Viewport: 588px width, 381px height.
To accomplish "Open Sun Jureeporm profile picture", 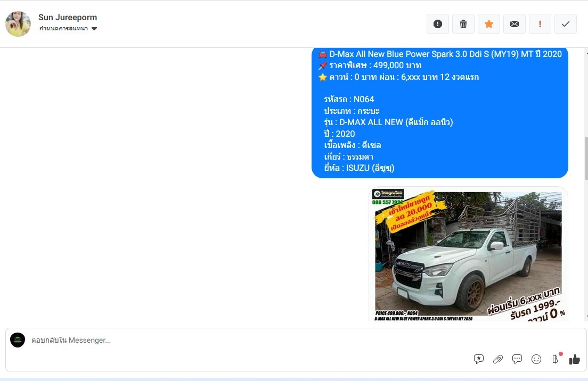I will [18, 23].
